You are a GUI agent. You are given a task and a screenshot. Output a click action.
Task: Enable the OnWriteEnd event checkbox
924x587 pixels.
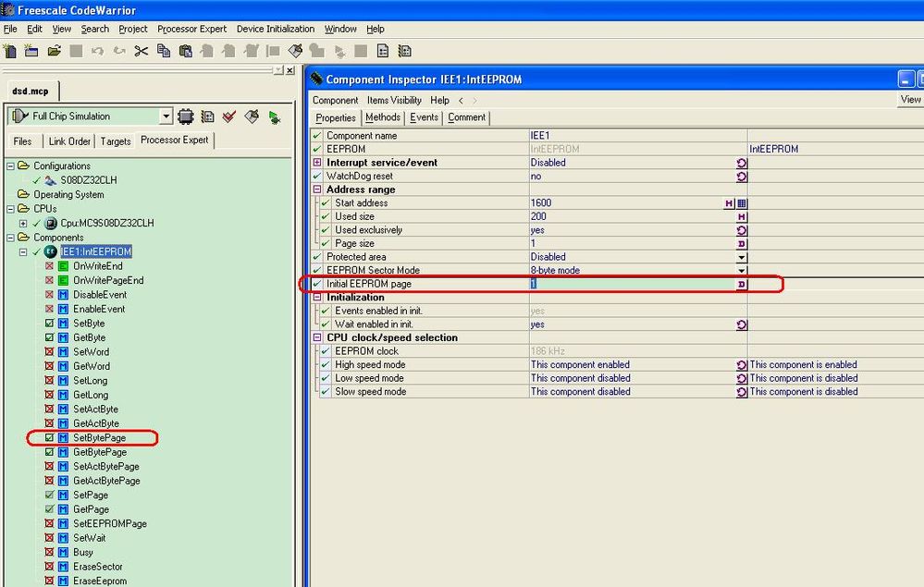[x=50, y=266]
